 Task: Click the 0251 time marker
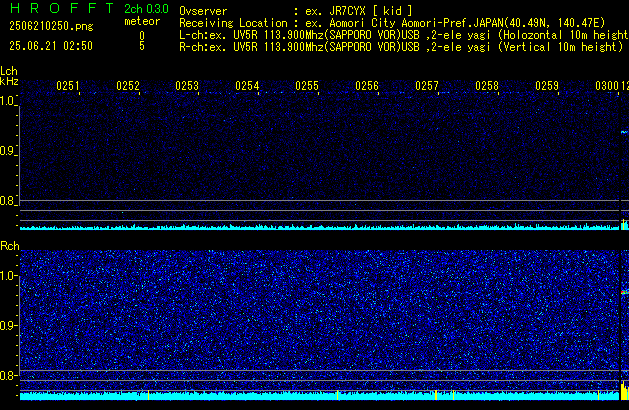click(x=68, y=86)
